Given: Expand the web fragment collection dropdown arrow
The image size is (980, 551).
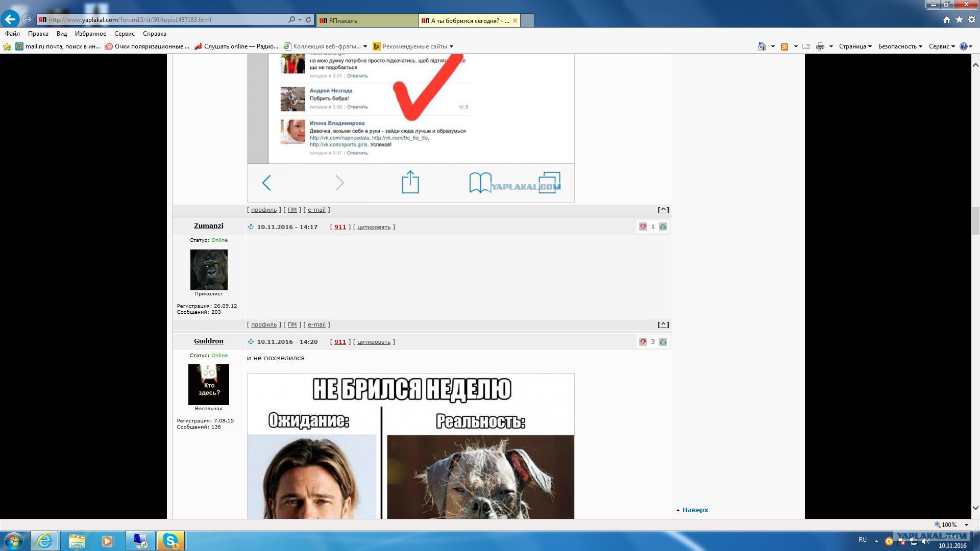Looking at the screenshot, I should click(x=365, y=46).
